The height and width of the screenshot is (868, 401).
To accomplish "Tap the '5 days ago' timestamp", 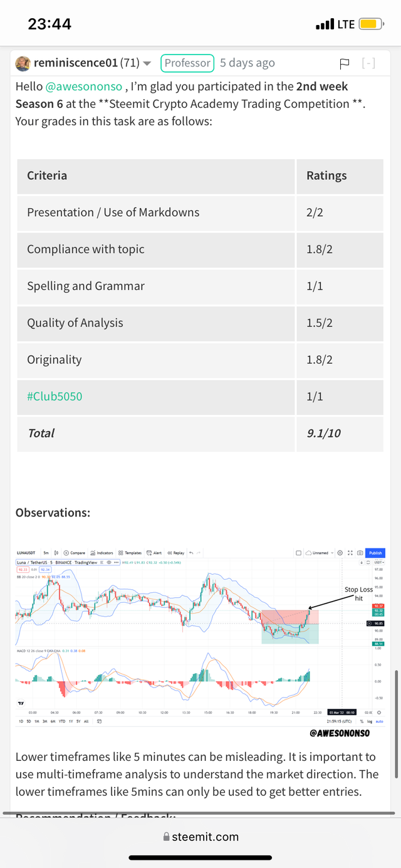I will [247, 63].
